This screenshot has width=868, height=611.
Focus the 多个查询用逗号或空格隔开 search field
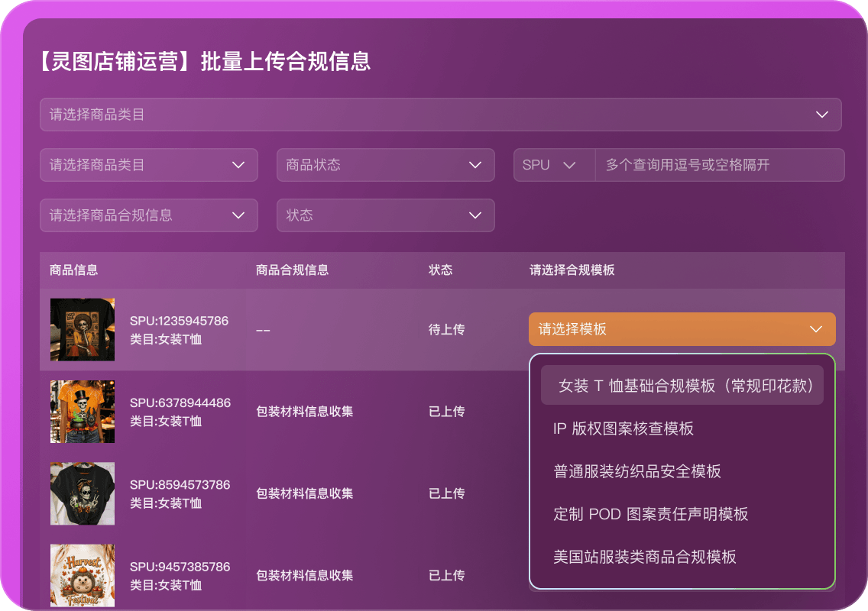tap(720, 165)
